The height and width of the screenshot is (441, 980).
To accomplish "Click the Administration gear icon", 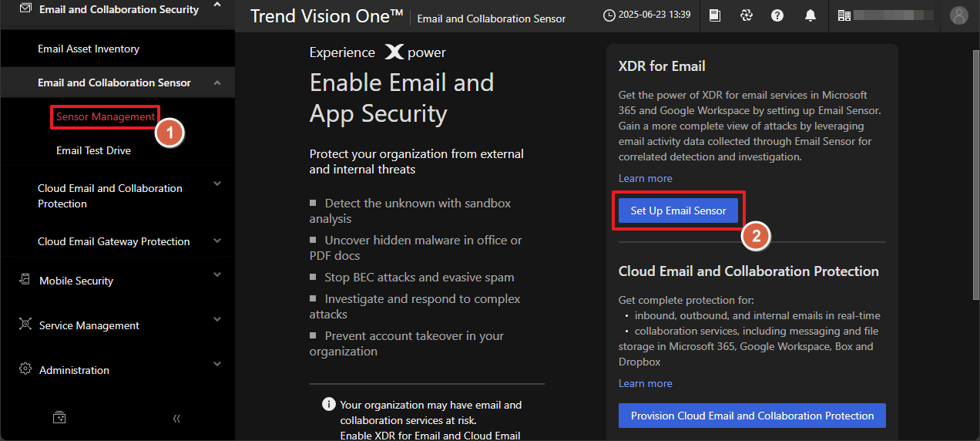I will pos(25,369).
